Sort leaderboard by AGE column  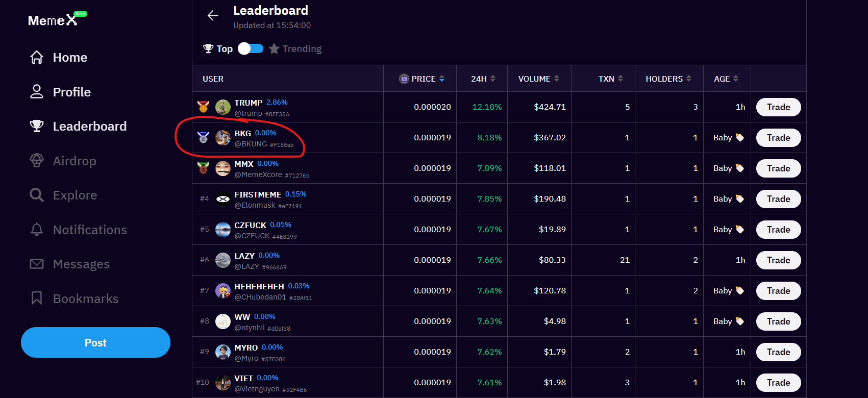(x=726, y=79)
